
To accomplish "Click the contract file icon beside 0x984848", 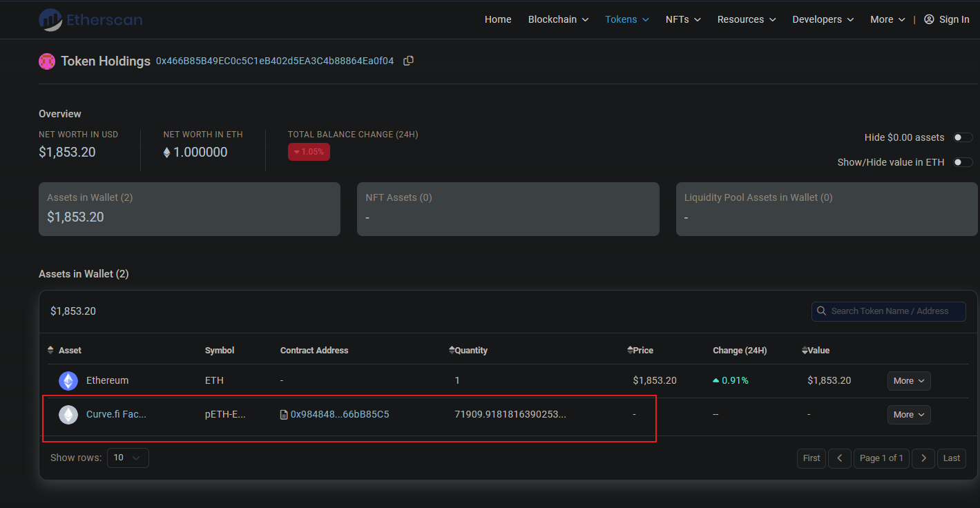I will pyautogui.click(x=284, y=415).
